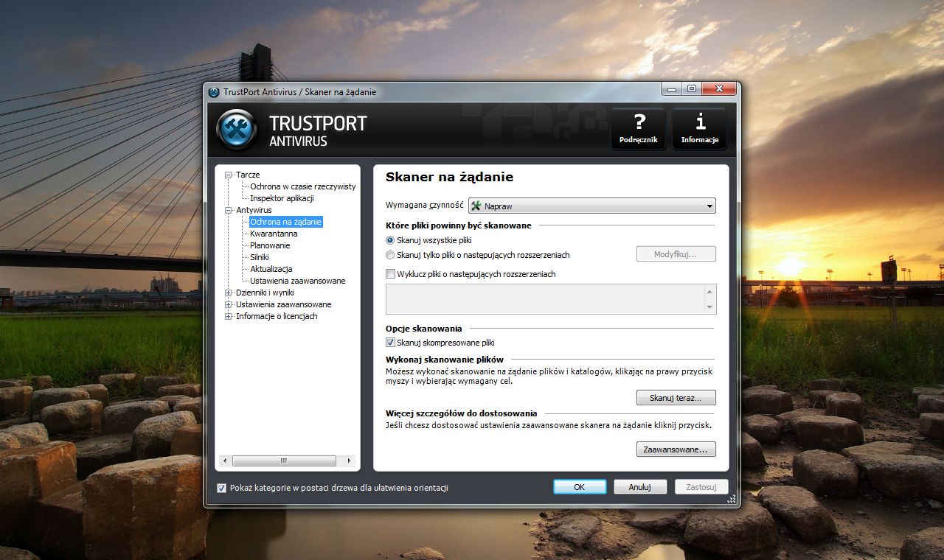This screenshot has width=944, height=560.
Task: Expand the Dzienniki i wyniki node
Action: (x=228, y=293)
